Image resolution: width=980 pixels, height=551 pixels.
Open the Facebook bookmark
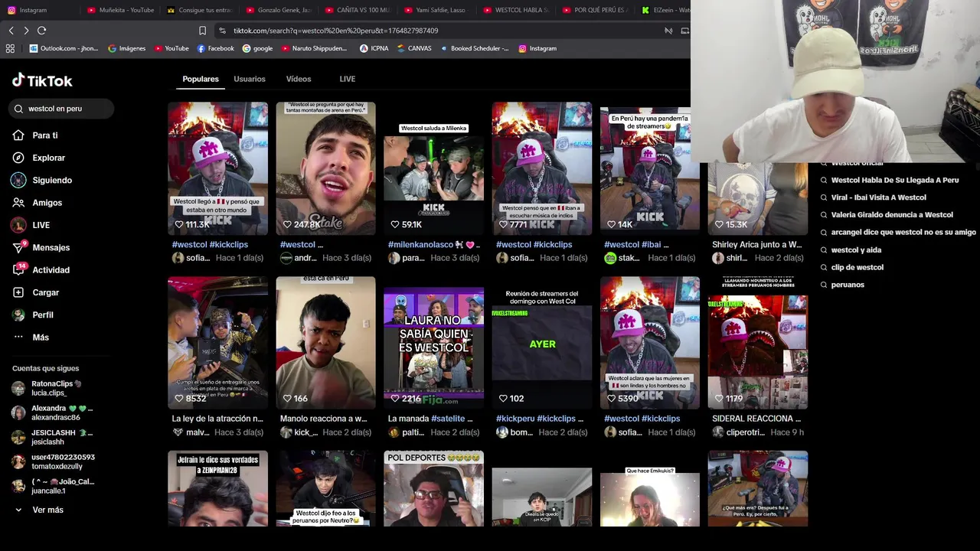216,48
